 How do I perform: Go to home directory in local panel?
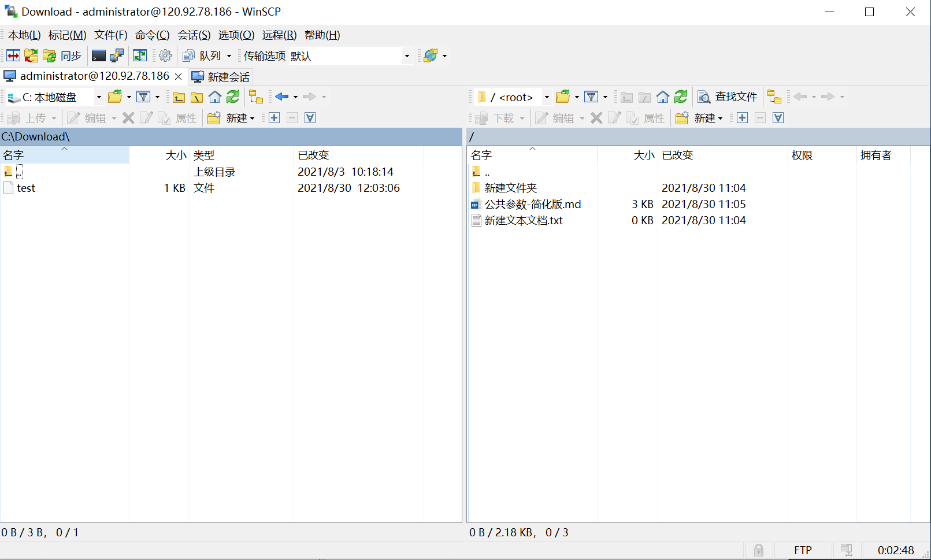pyautogui.click(x=215, y=97)
